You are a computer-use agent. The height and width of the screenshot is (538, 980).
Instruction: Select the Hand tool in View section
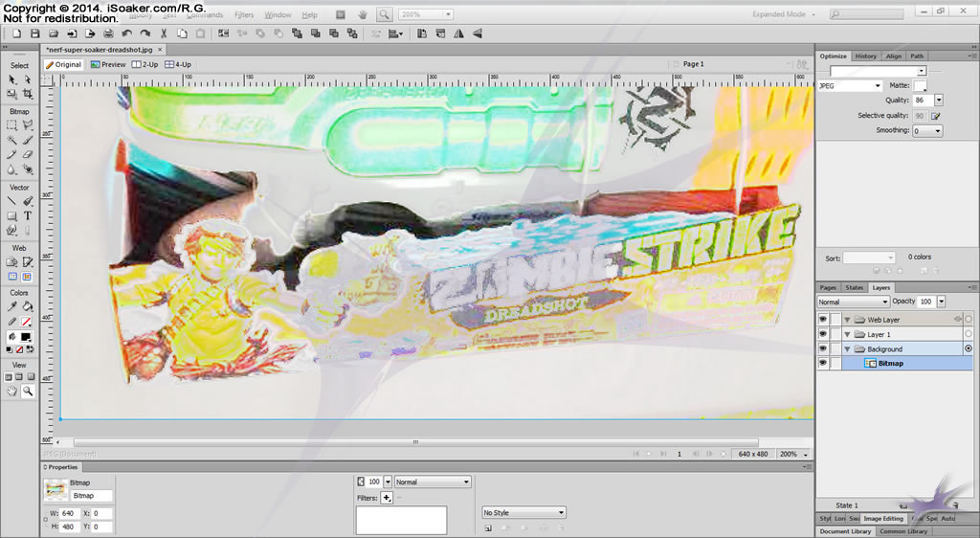click(x=11, y=392)
